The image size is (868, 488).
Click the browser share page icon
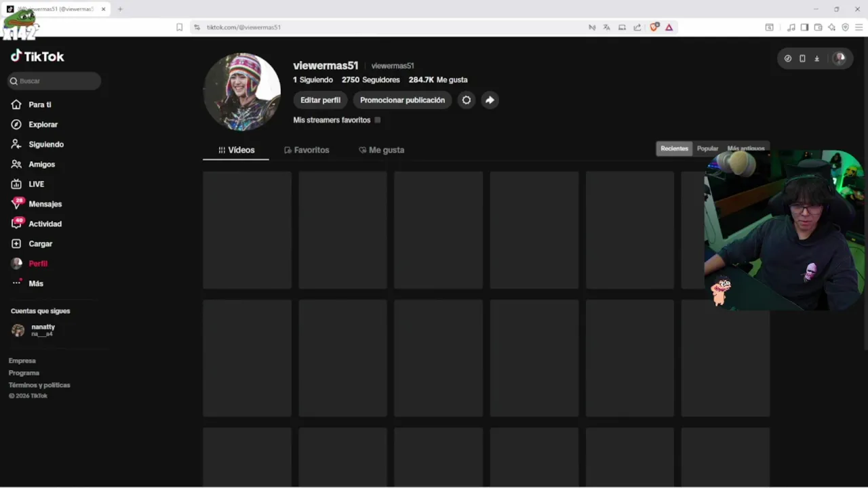click(637, 27)
